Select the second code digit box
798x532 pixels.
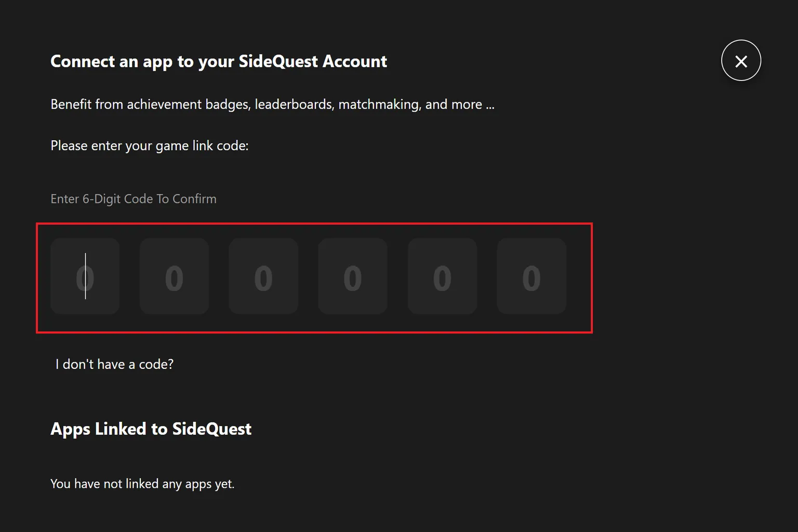click(175, 276)
